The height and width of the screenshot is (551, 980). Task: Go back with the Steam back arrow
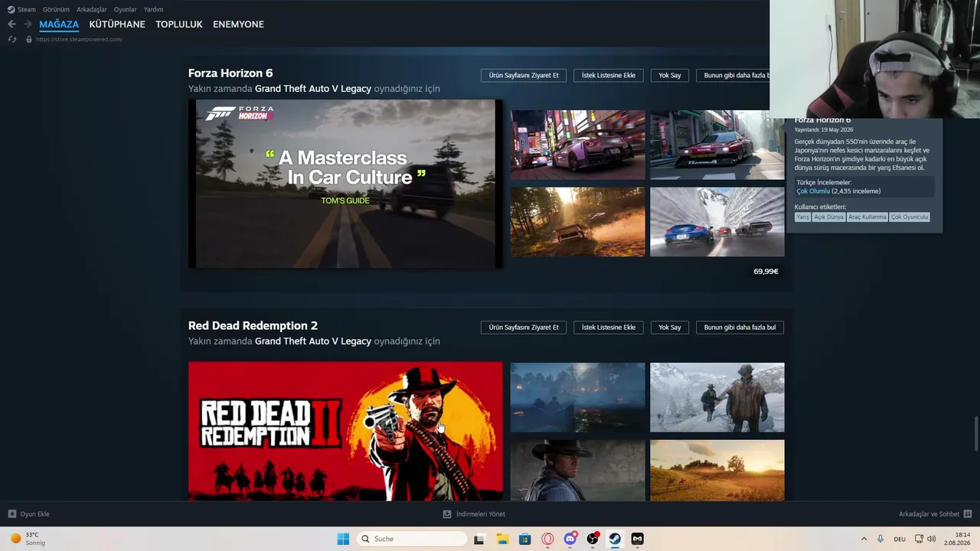click(11, 24)
